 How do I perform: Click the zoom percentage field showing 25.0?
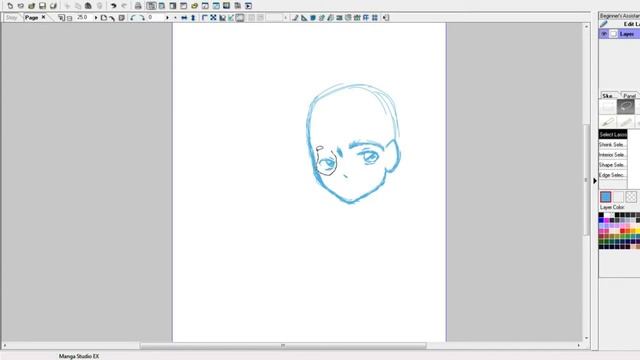coord(84,18)
